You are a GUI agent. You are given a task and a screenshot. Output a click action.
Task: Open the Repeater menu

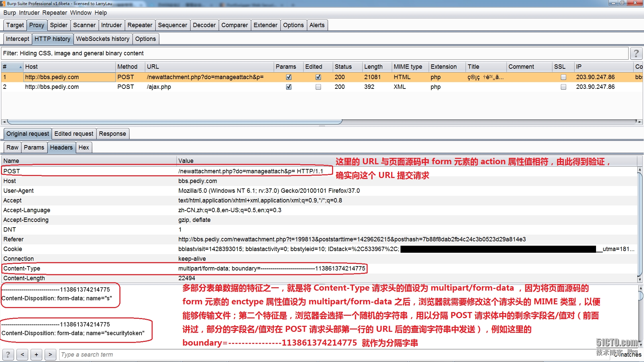[55, 13]
